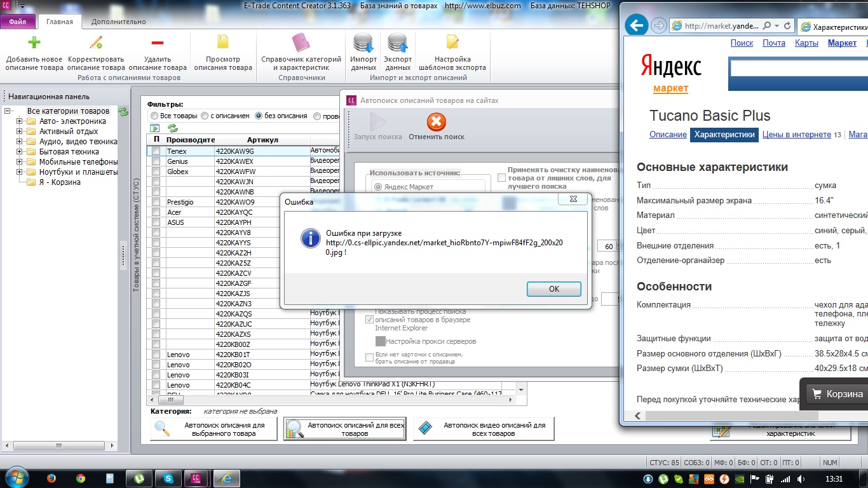Open the View product description icon
This screenshot has width=868, height=488.
pyautogui.click(x=223, y=42)
